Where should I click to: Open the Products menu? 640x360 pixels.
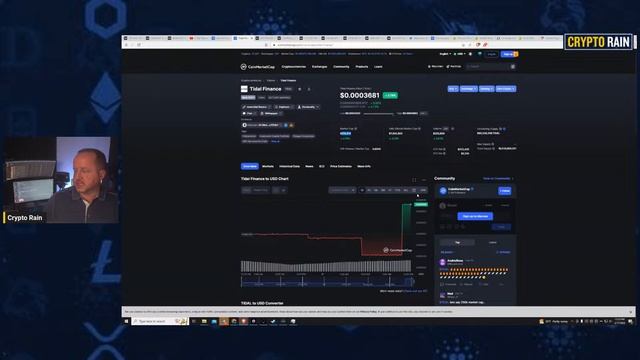[x=362, y=67]
